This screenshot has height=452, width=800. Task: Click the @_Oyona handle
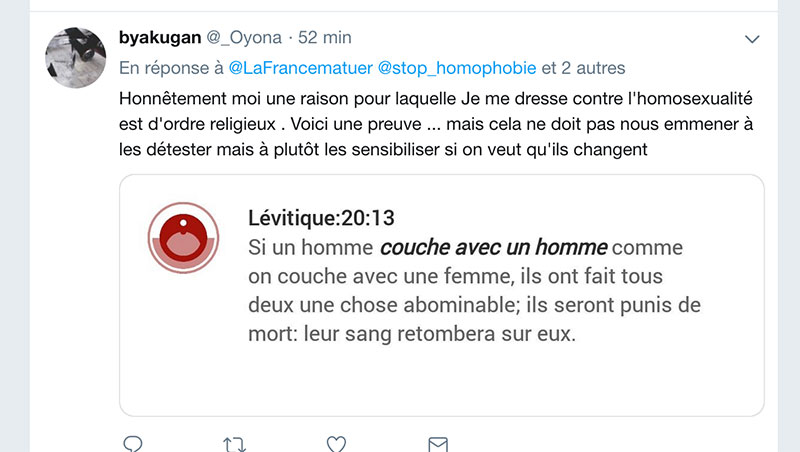click(244, 38)
